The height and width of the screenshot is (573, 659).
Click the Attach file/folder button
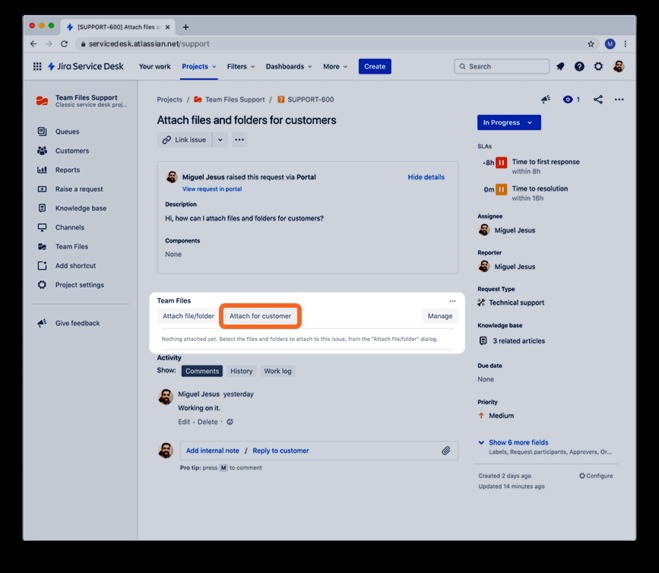point(188,316)
